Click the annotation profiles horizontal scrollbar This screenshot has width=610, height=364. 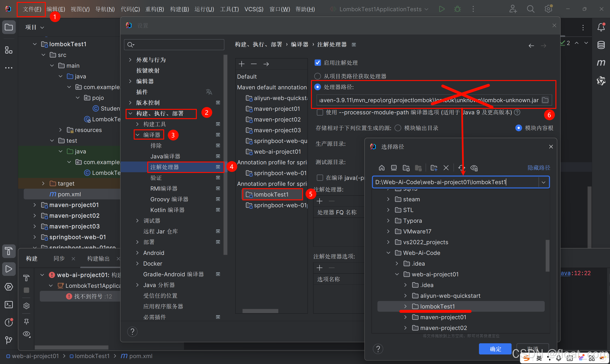click(x=260, y=311)
